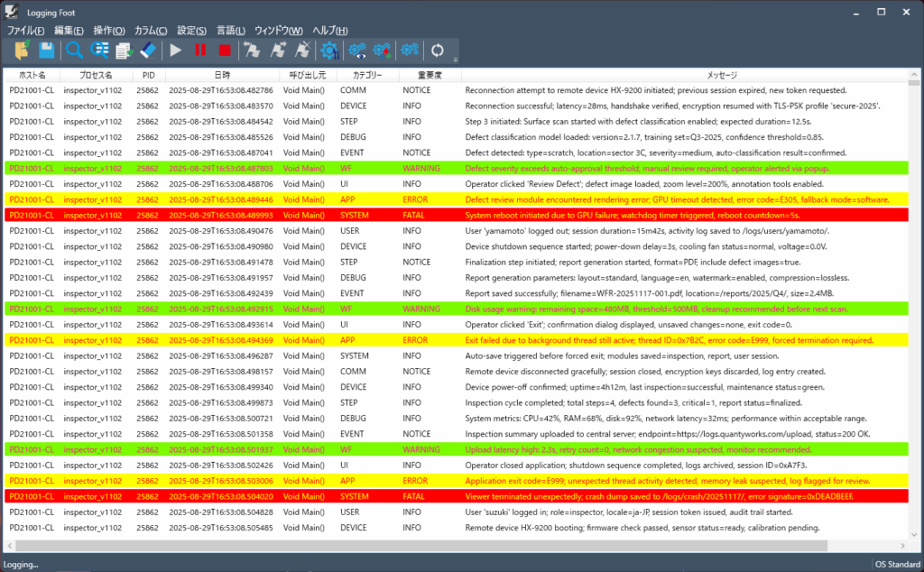Click the open file folder icon
Image resolution: width=924 pixels, height=572 pixels.
22,51
